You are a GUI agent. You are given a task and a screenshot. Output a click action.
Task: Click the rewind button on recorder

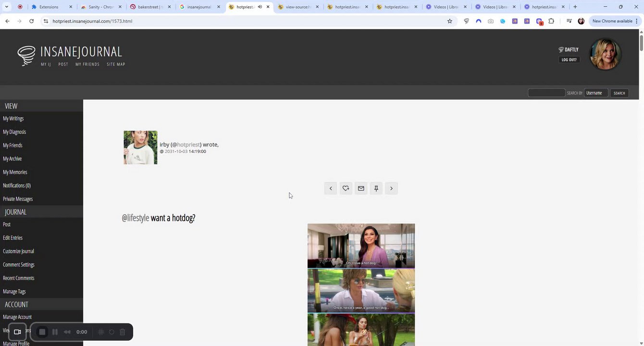point(67,332)
